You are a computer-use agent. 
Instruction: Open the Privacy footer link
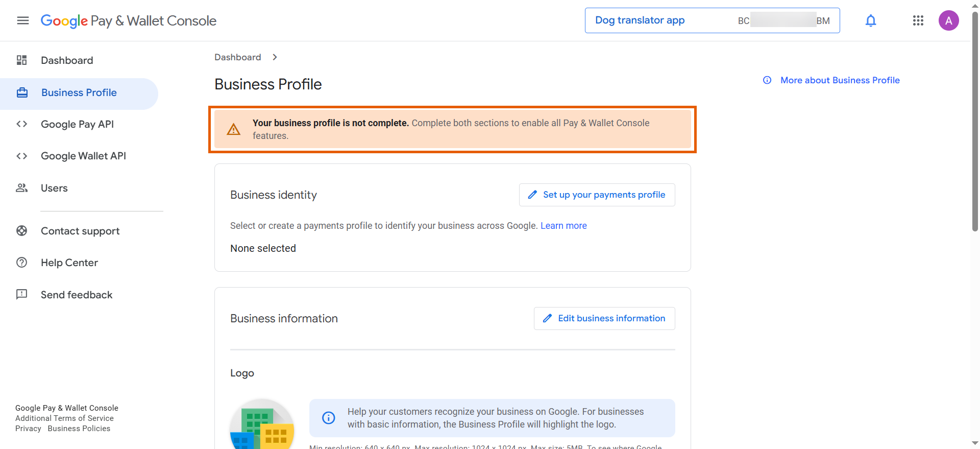28,429
